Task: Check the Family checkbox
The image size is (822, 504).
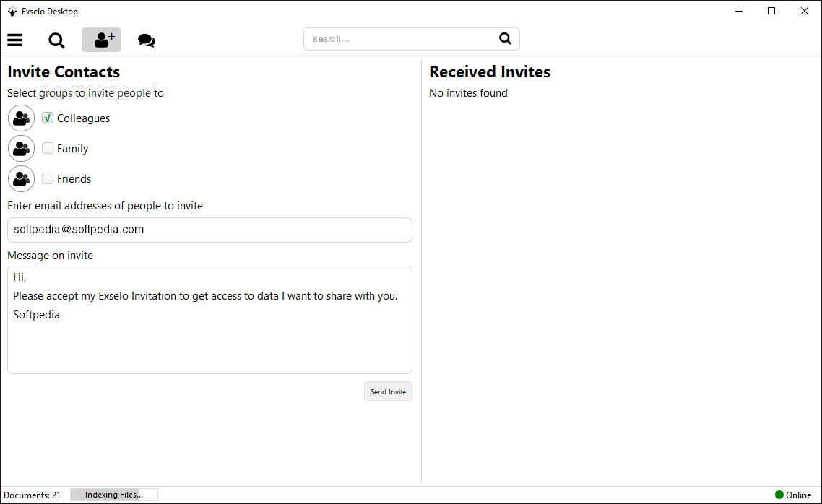Action: tap(48, 148)
